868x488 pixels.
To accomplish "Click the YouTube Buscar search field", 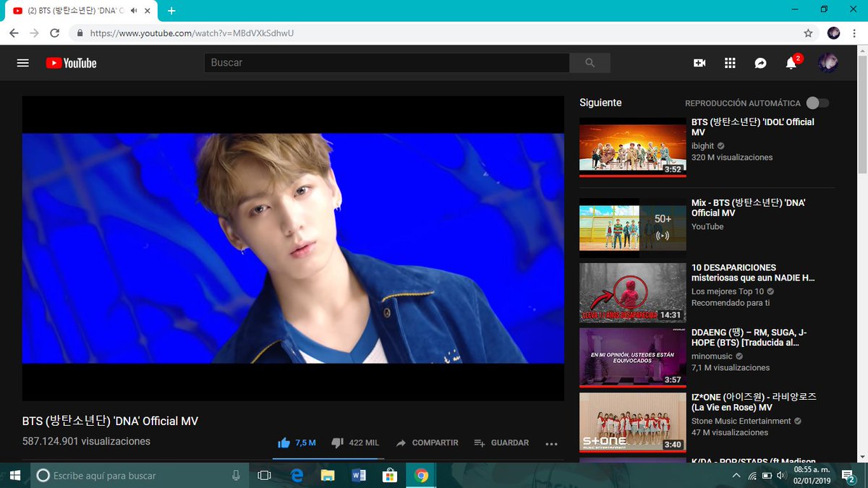I will 387,63.
